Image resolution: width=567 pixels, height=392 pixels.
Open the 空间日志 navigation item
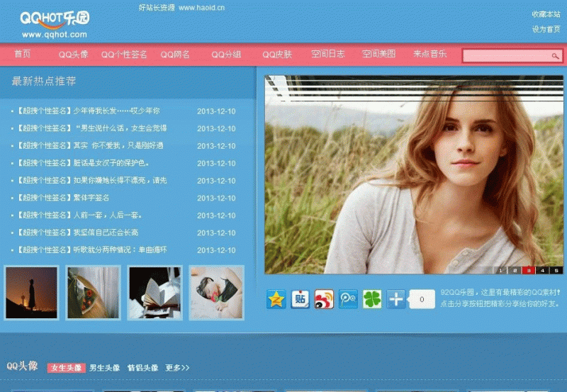[x=328, y=55]
